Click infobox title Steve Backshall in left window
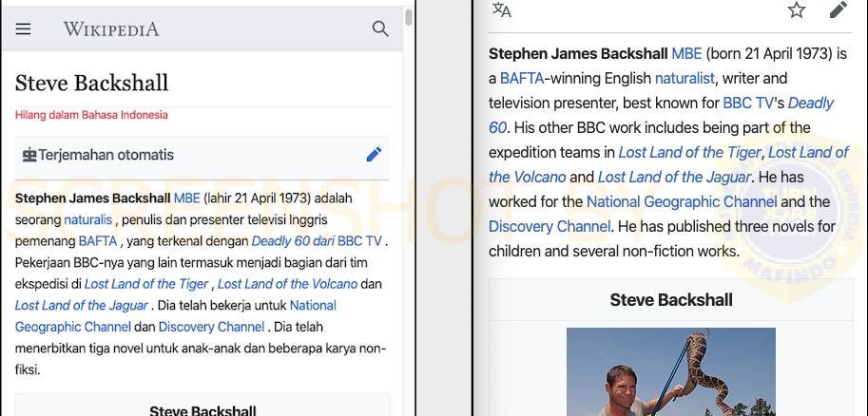868x416 pixels. point(203,410)
